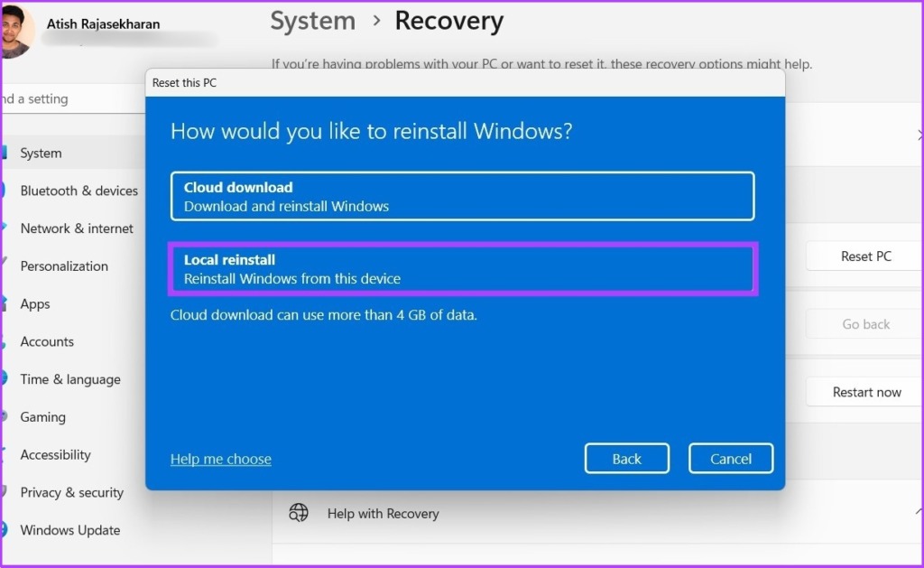924x568 pixels.
Task: Open Help with Recovery section
Action: click(x=597, y=513)
